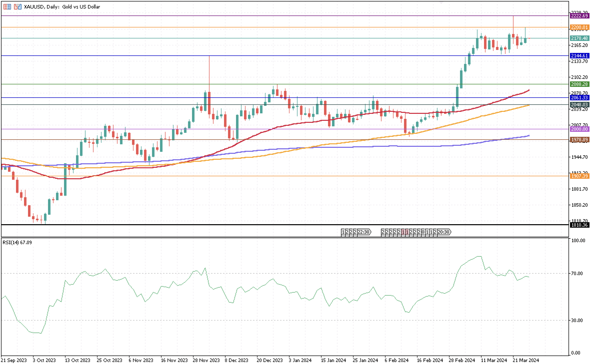Select the 2000.00 magenta price label
This screenshot has width=593, height=364.
[x=579, y=129]
